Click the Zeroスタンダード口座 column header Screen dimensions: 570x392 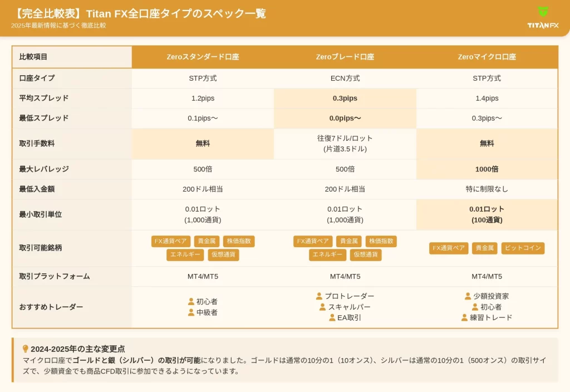point(203,57)
